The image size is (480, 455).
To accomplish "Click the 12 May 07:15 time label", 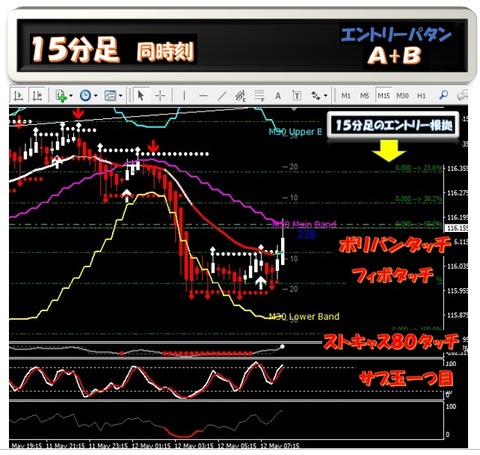I will pos(280,446).
